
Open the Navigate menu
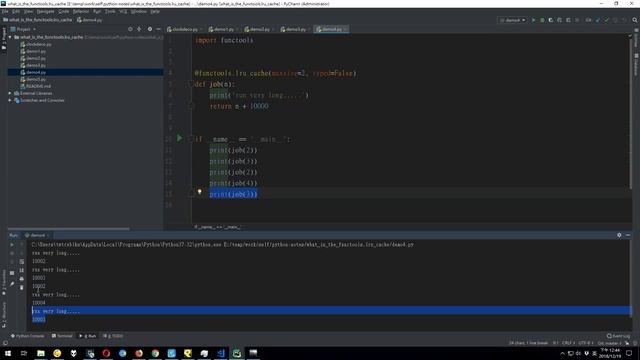(45, 11)
